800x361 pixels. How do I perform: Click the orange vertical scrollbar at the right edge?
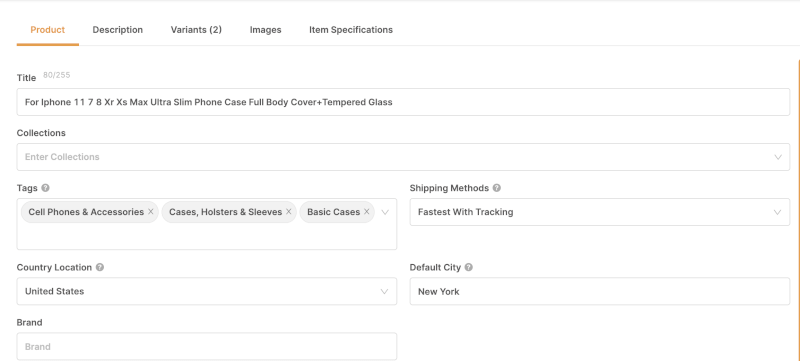798,209
